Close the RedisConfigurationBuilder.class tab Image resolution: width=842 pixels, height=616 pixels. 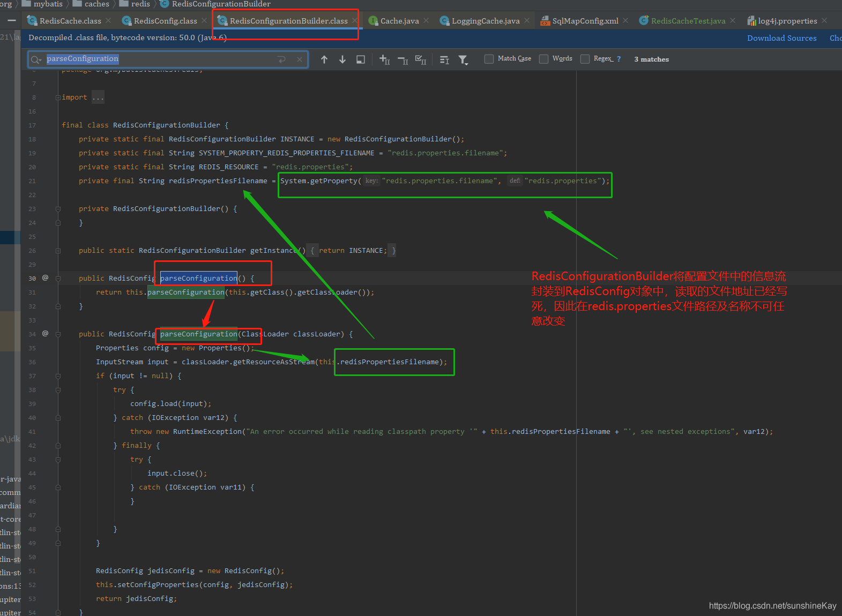354,20
